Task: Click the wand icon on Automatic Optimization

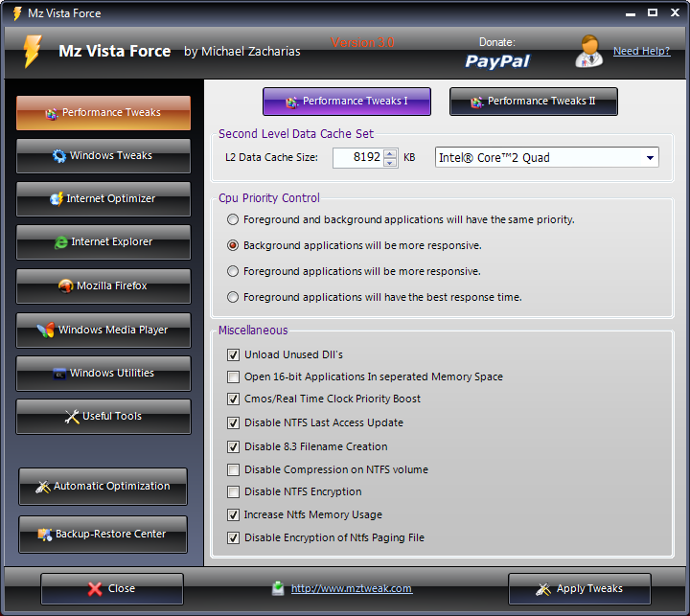Action: (x=43, y=487)
